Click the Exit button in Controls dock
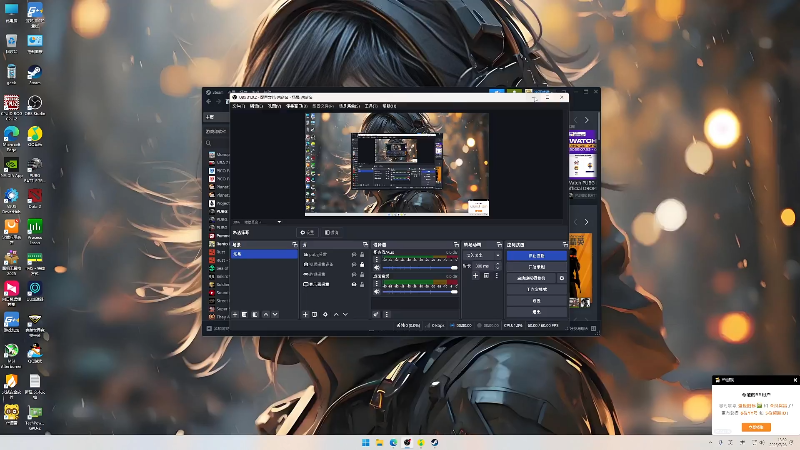 click(536, 311)
